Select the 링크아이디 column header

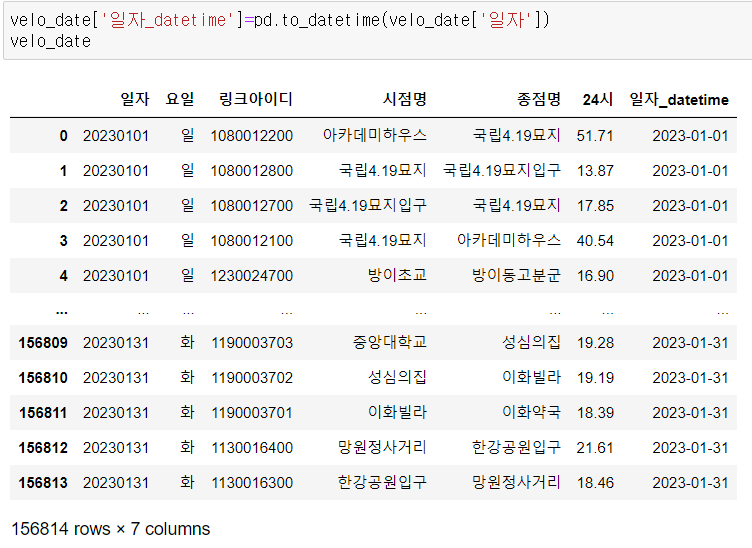[x=256, y=99]
